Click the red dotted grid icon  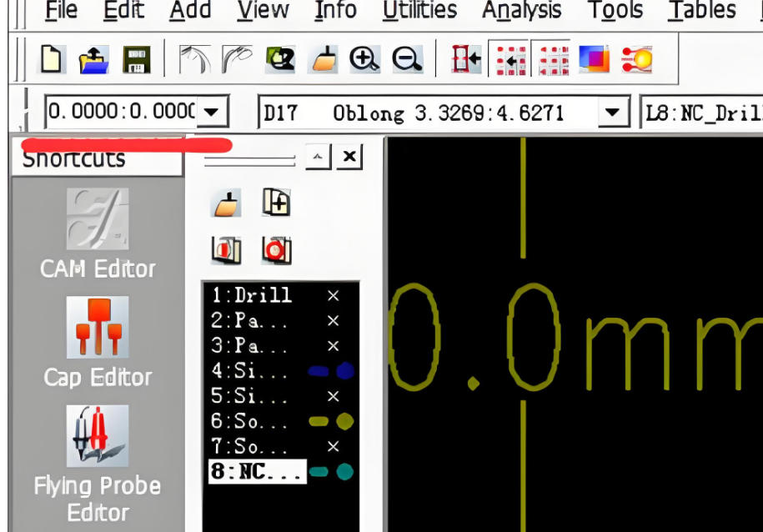click(x=553, y=60)
